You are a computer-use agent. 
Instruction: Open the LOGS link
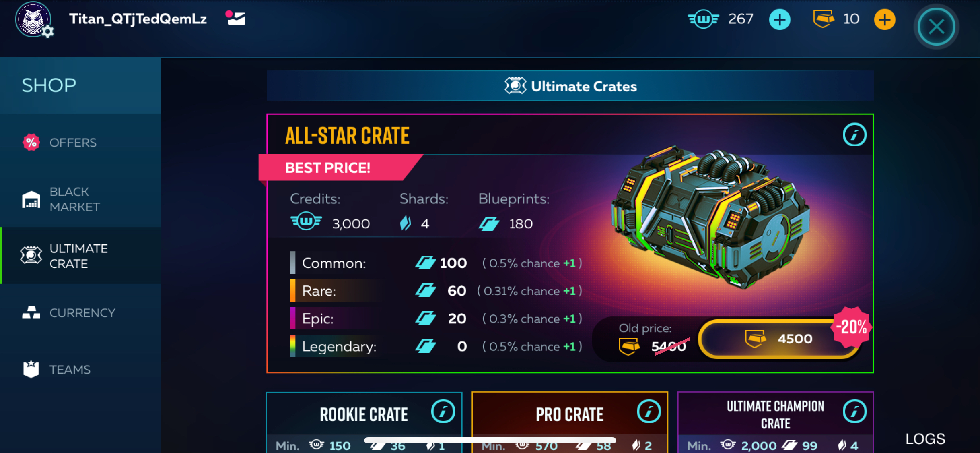tap(925, 439)
